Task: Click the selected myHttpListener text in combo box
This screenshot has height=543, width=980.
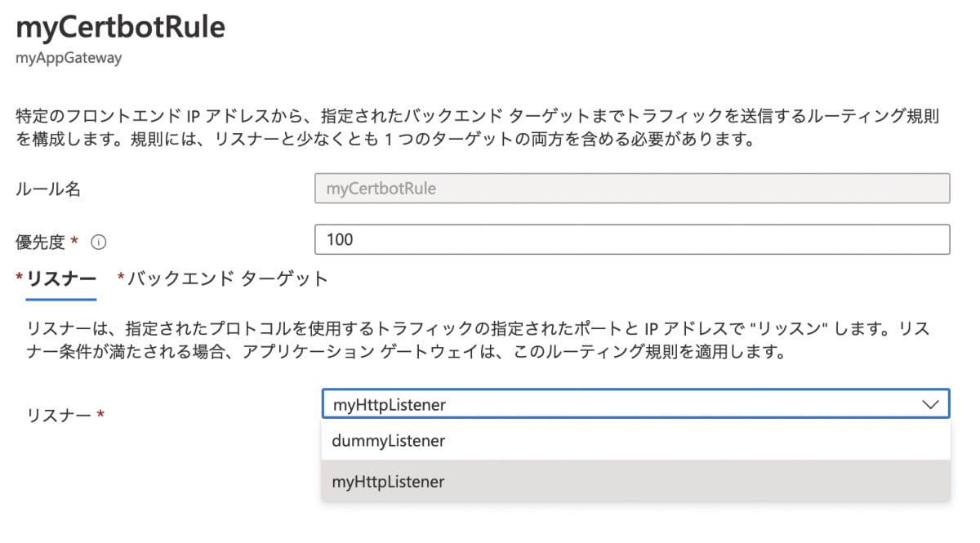Action: tap(389, 404)
